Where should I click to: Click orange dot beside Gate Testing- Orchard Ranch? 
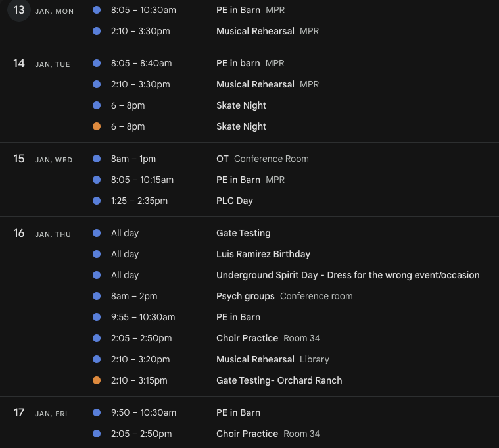coord(97,380)
